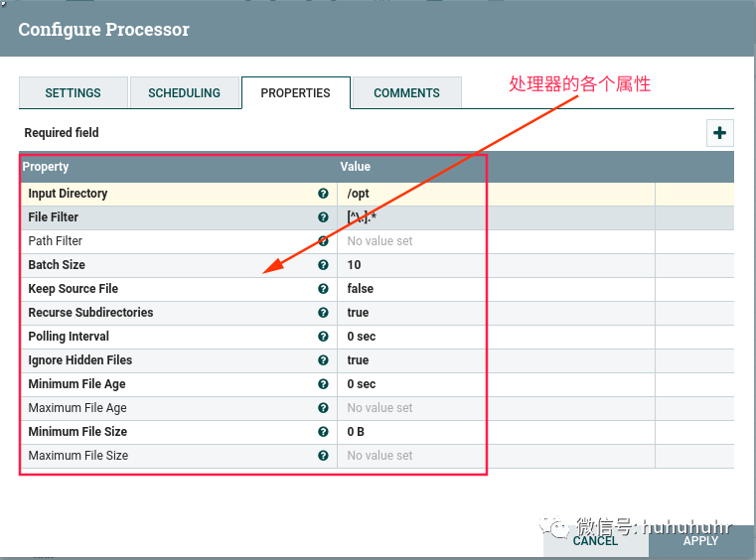Select the Keep Source File property name

click(73, 289)
